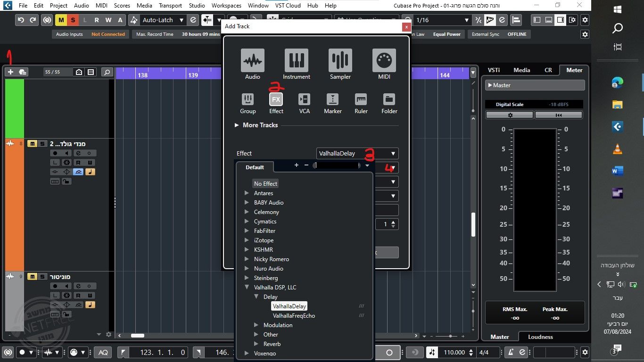Click the Master routing button in Meter panel
This screenshot has width=644, height=362.
click(x=535, y=85)
